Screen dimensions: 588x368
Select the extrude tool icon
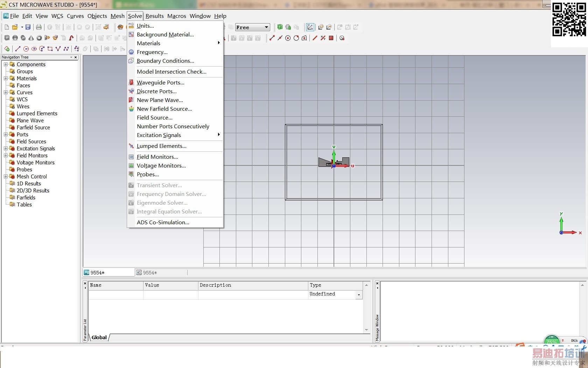tap(47, 38)
